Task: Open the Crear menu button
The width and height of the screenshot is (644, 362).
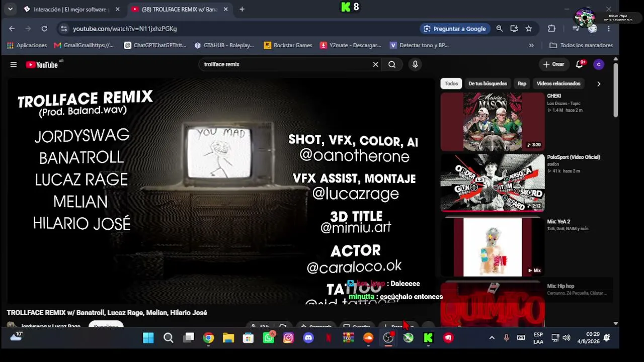Action: [x=554, y=64]
